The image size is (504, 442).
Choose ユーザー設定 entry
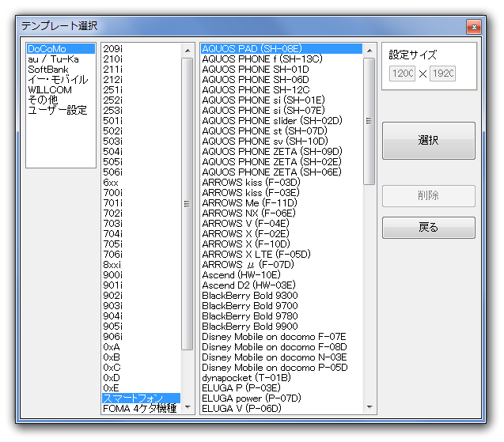(61, 111)
